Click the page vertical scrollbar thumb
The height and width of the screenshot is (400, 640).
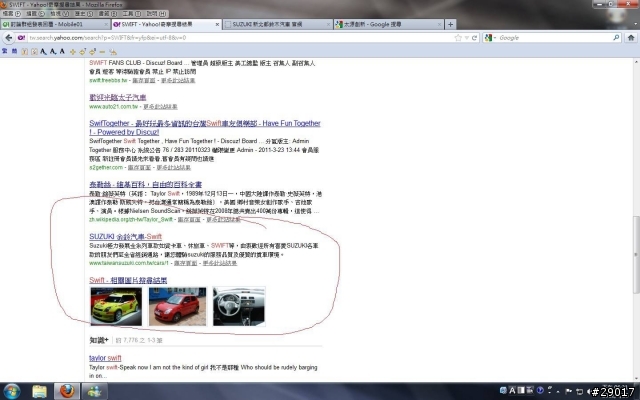coord(636,254)
